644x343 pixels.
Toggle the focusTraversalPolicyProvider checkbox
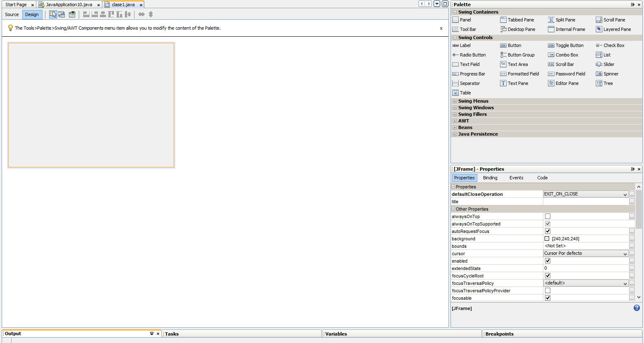pos(547,291)
